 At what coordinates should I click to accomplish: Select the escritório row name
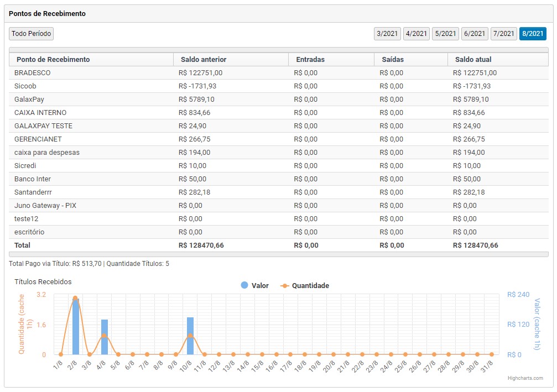point(29,232)
